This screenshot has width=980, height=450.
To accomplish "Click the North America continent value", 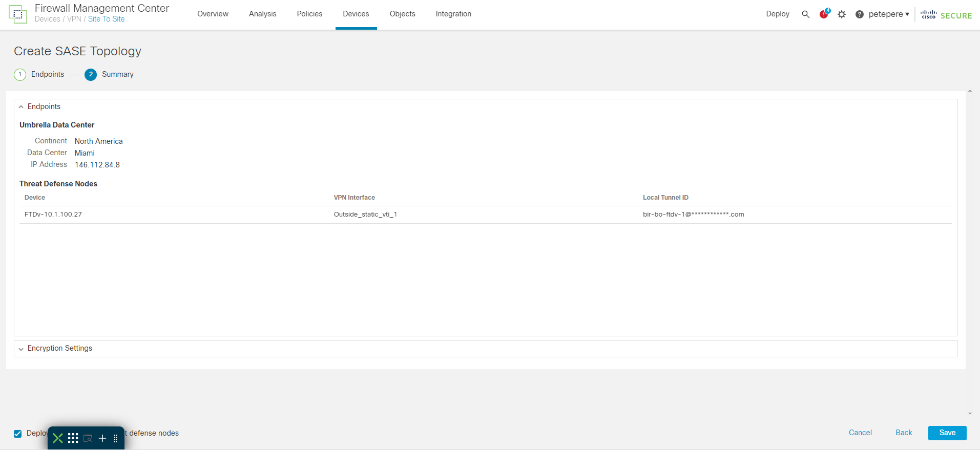I will coord(99,141).
